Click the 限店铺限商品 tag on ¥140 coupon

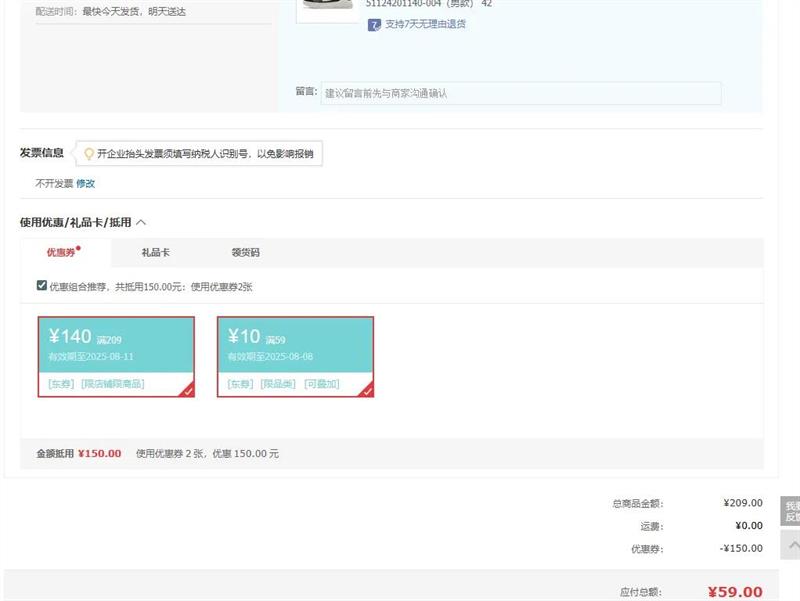tap(112, 384)
